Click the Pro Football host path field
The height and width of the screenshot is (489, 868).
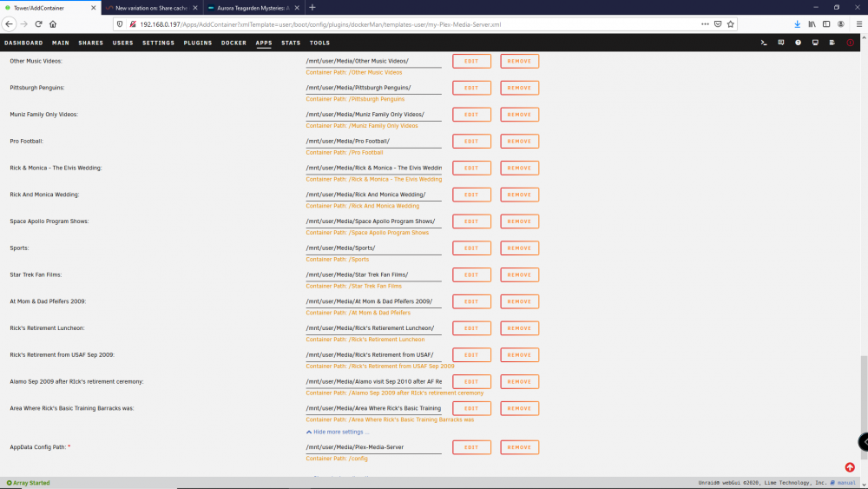click(373, 142)
